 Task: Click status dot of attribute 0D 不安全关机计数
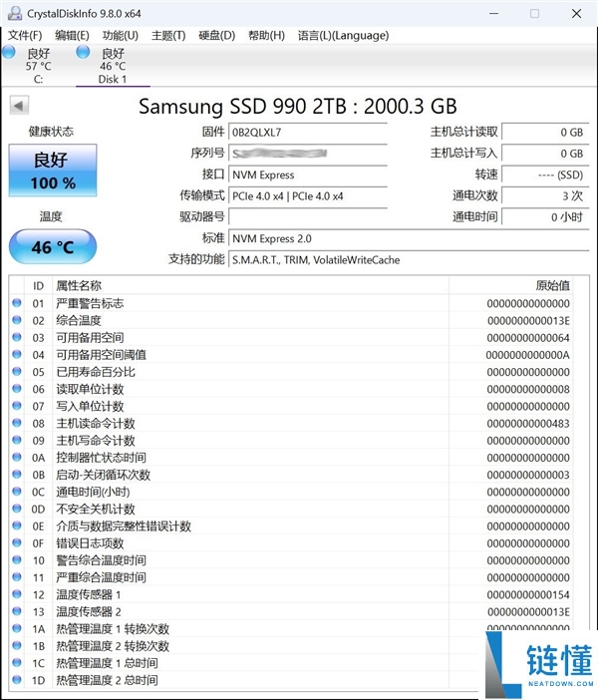pos(17,509)
